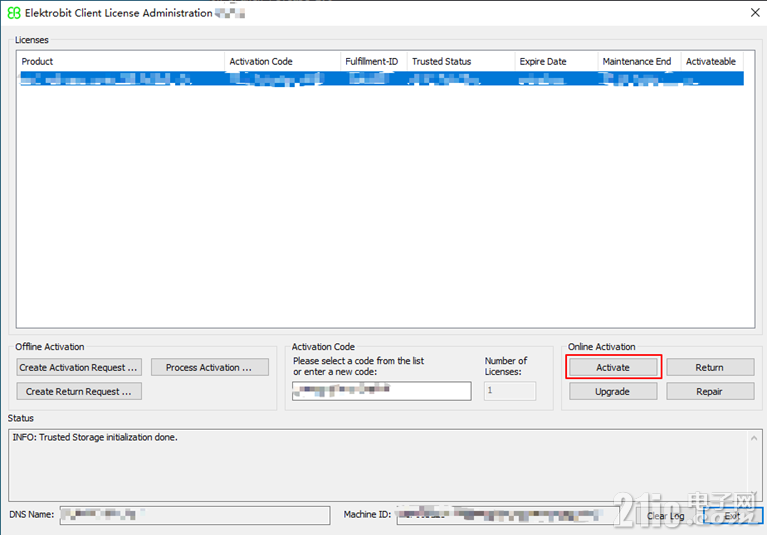Click the Activateable column header
The height and width of the screenshot is (535, 767).
point(712,62)
